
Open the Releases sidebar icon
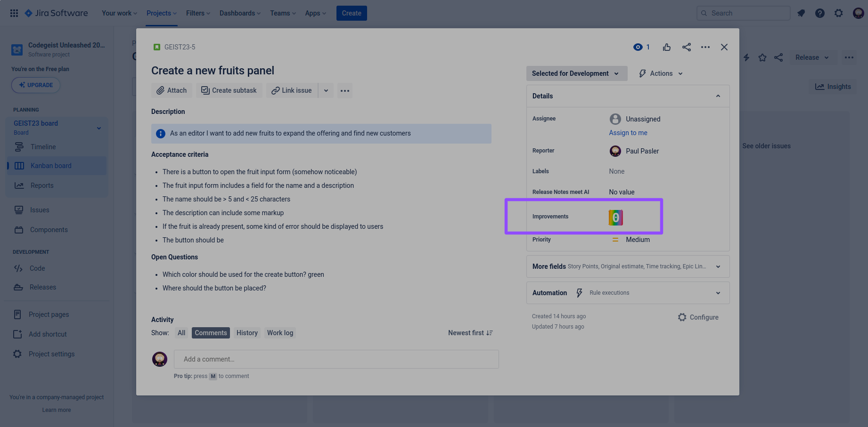tap(18, 287)
